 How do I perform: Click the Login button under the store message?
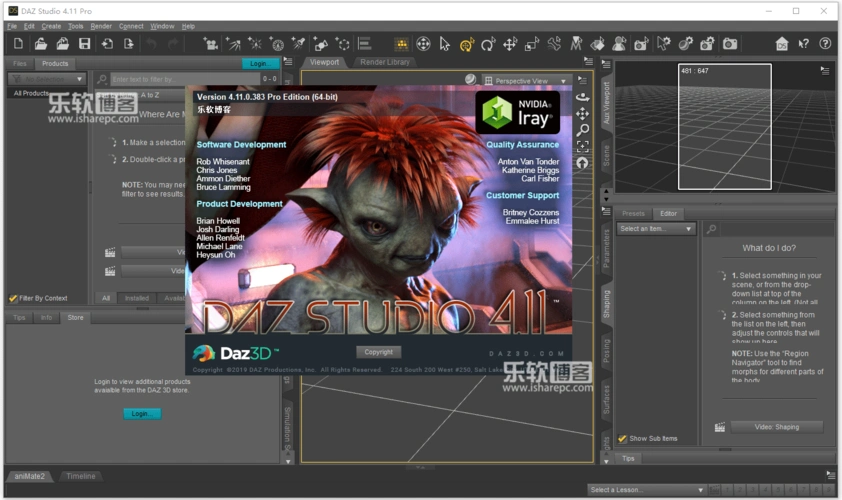click(x=142, y=414)
